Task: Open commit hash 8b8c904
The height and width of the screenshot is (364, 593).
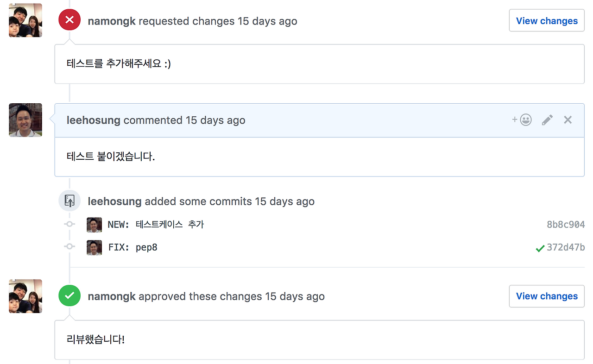Action: point(566,225)
